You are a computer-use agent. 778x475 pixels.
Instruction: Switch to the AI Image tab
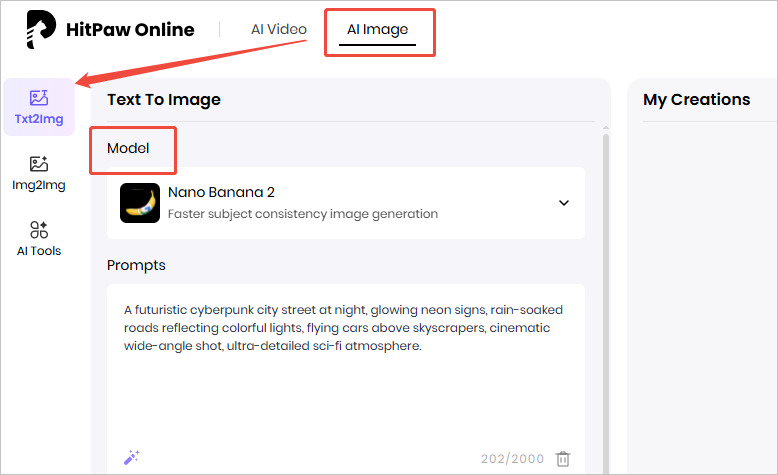[377, 30]
